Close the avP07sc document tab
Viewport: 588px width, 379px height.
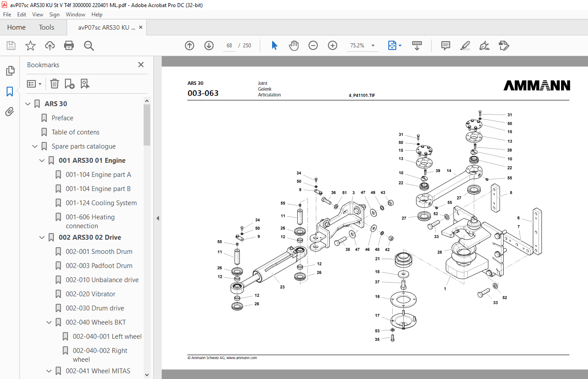[140, 27]
